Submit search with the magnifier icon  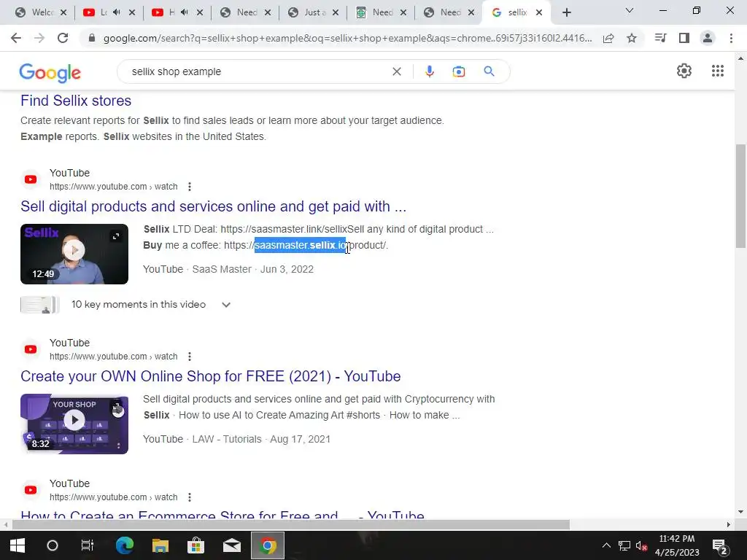[489, 71]
